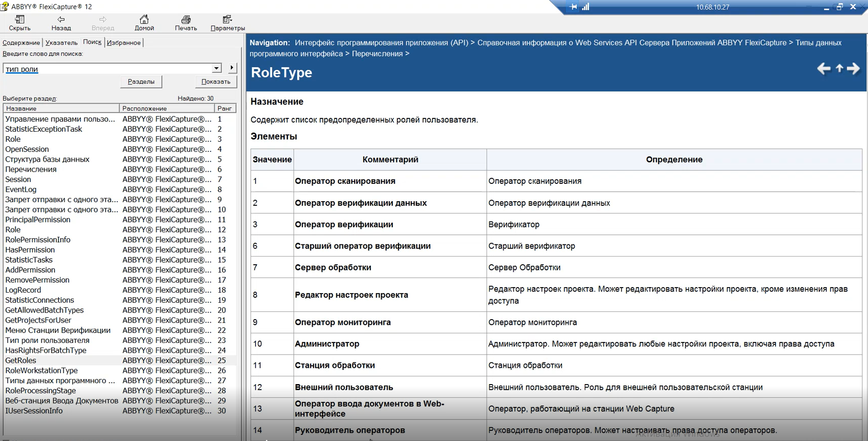Select the StatisticTasks result
The image size is (868, 441).
29,260
